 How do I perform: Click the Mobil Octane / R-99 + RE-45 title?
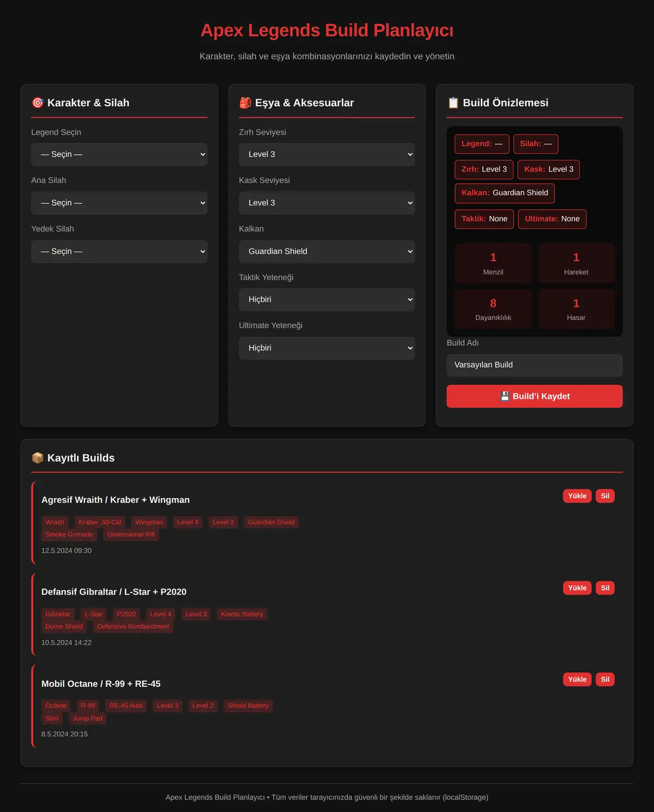(101, 684)
